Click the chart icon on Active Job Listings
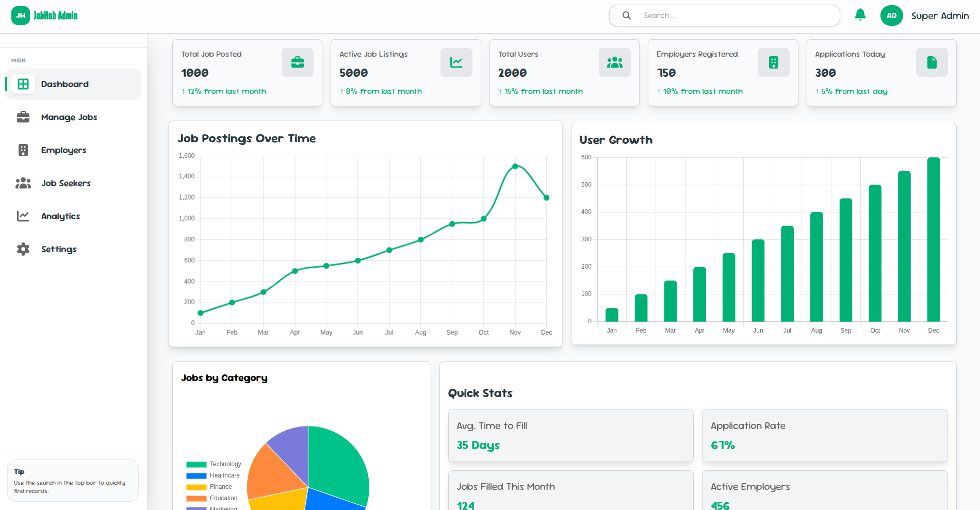Image resolution: width=980 pixels, height=510 pixels. click(456, 62)
